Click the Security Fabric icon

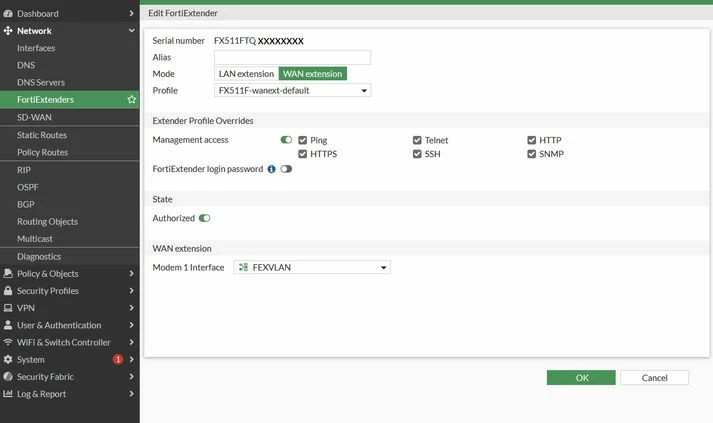coord(8,377)
